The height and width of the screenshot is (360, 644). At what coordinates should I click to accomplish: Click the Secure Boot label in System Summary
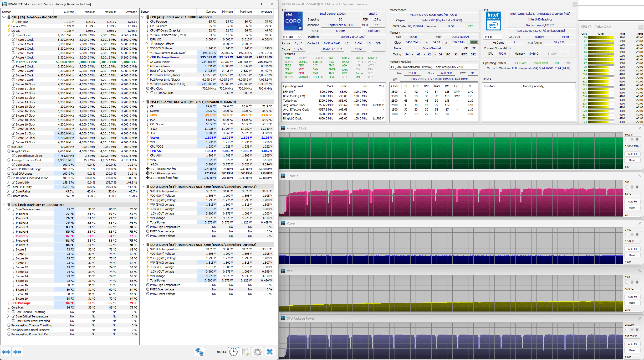pyautogui.click(x=540, y=63)
